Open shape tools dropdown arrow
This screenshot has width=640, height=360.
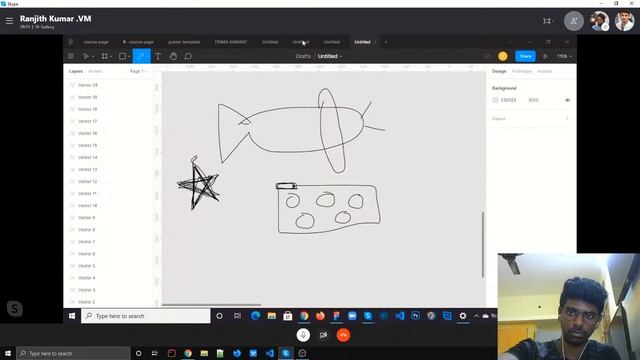129,56
